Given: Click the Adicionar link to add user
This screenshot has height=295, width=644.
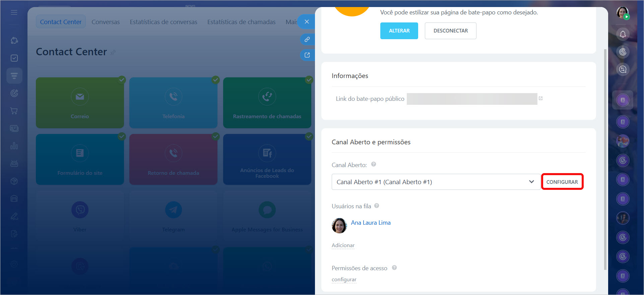Looking at the screenshot, I should point(343,245).
